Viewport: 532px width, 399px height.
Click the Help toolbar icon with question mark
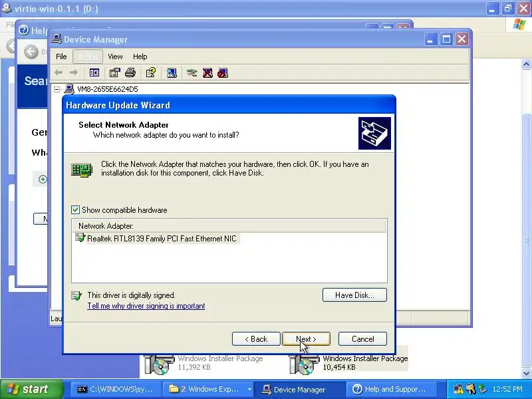151,72
